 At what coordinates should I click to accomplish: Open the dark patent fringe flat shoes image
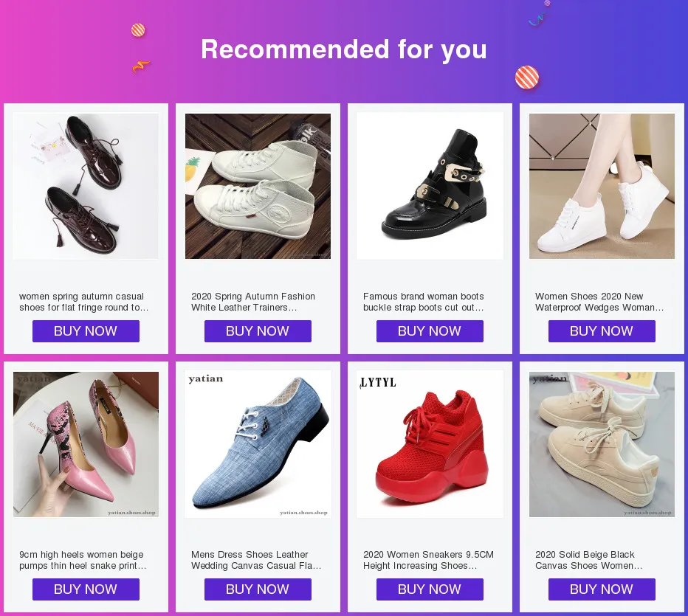point(86,186)
